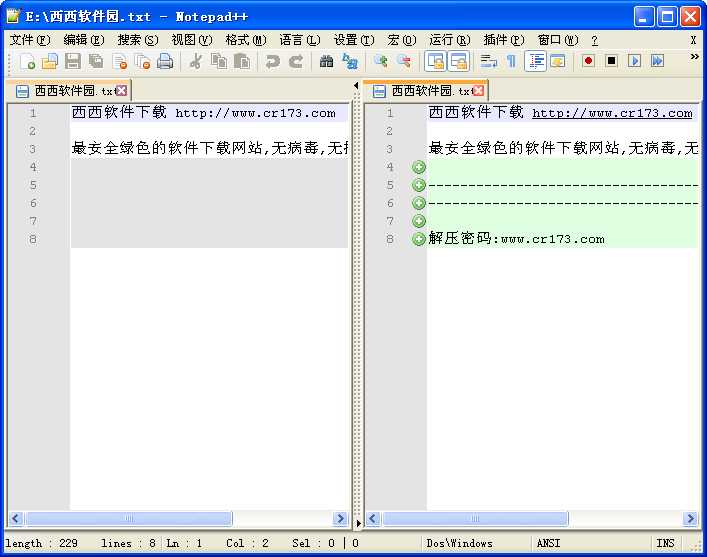
Task: Click the user defined language dialog icon
Action: click(558, 61)
